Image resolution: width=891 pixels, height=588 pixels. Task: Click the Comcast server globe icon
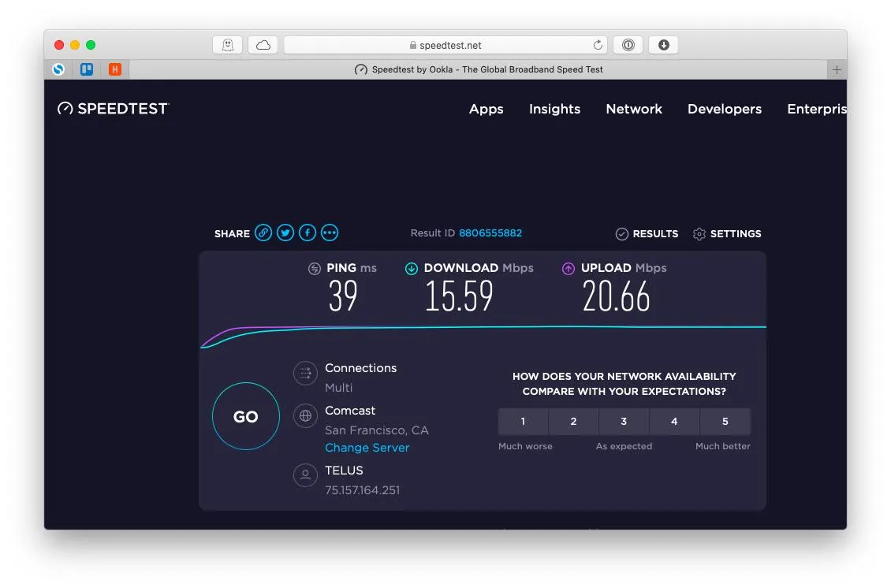pos(305,416)
